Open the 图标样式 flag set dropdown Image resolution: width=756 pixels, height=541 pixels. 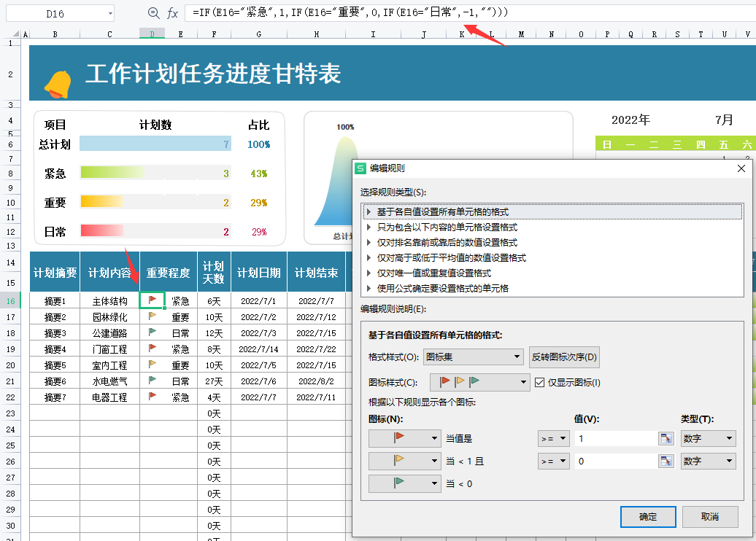point(479,383)
